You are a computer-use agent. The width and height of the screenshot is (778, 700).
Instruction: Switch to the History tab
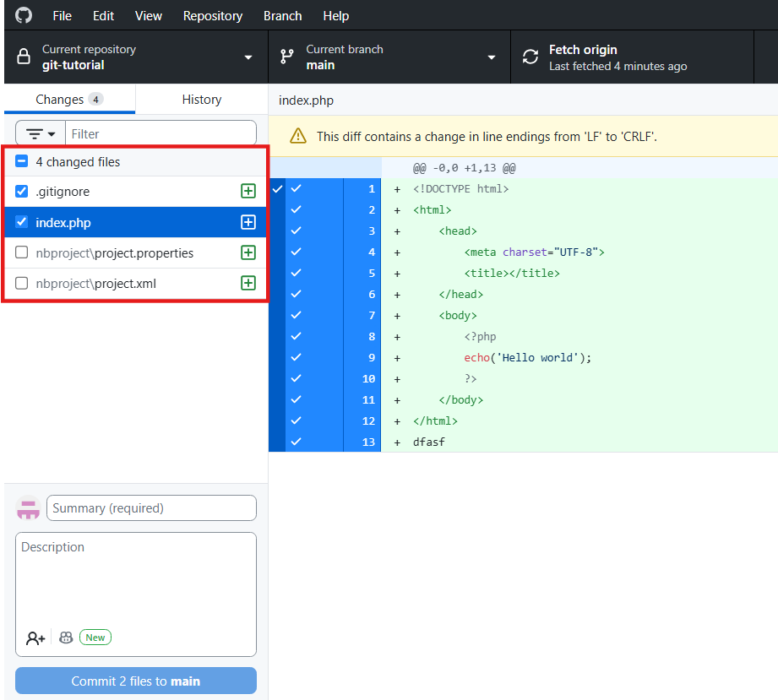[x=201, y=100]
